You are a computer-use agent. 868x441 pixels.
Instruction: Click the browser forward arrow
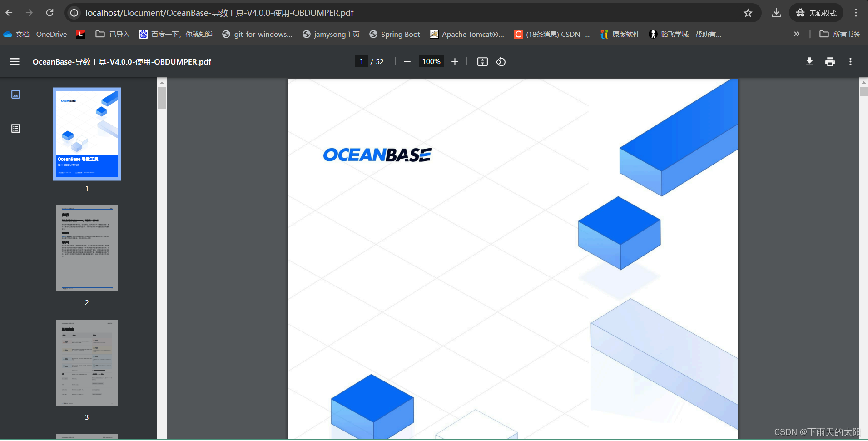(29, 13)
